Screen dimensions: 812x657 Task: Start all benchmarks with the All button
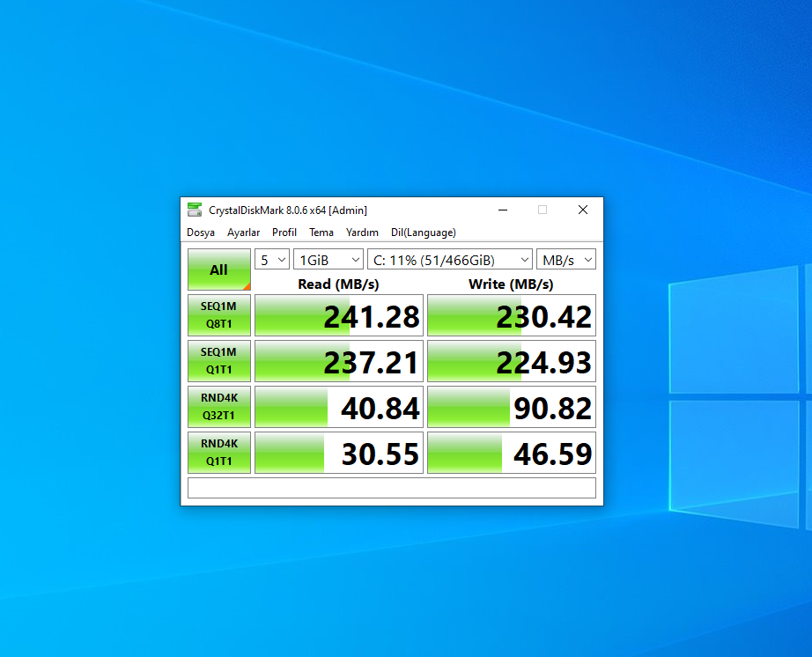pos(219,269)
